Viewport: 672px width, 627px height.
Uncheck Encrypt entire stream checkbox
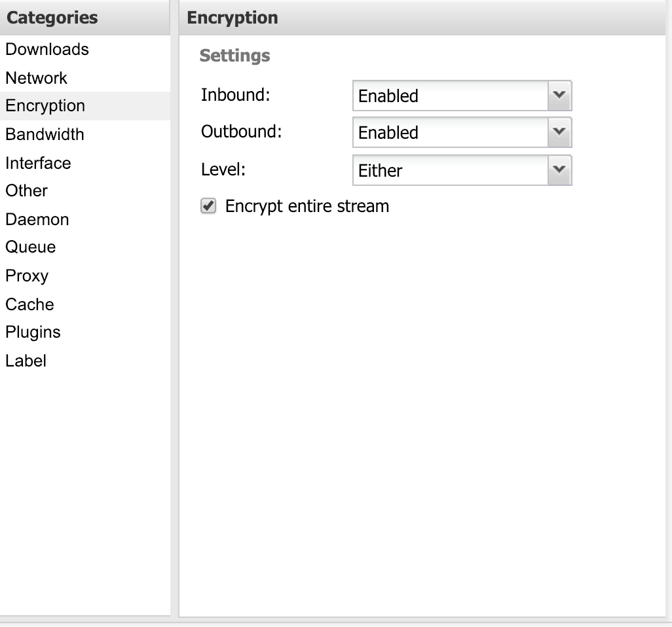coord(208,207)
